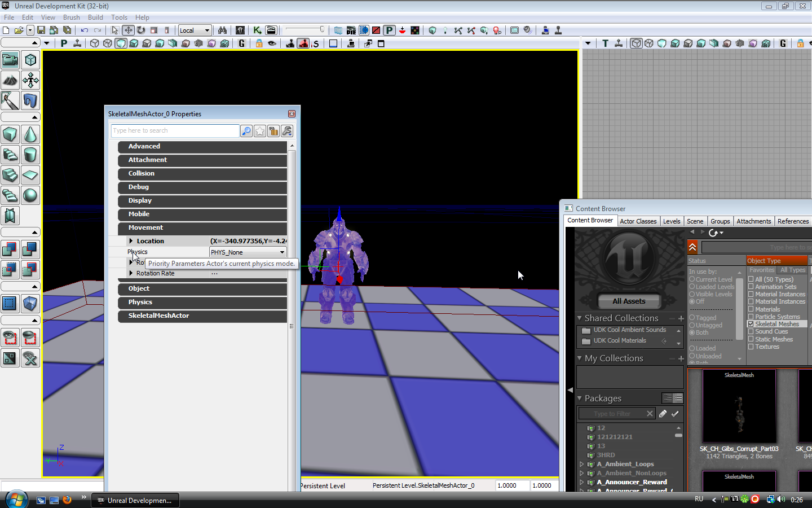Uncheck the Skeletal Meshes filter
812x508 pixels.
(751, 324)
